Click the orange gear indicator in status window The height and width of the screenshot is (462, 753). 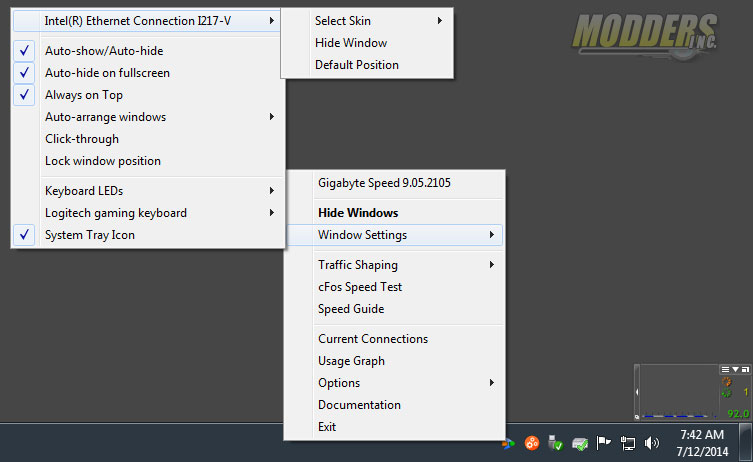tap(727, 382)
